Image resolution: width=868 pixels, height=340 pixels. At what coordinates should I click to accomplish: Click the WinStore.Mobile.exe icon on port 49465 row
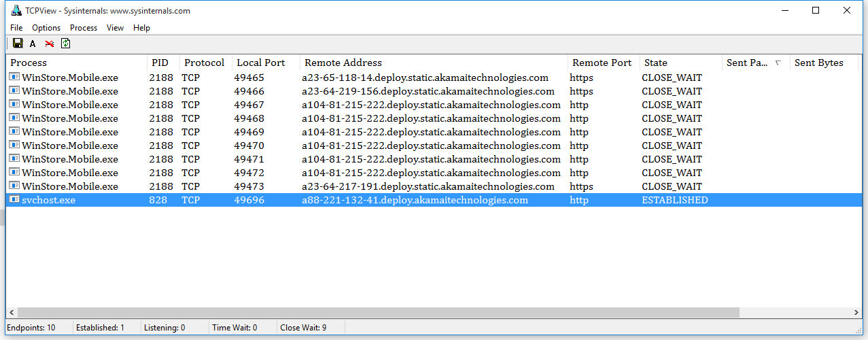point(14,78)
